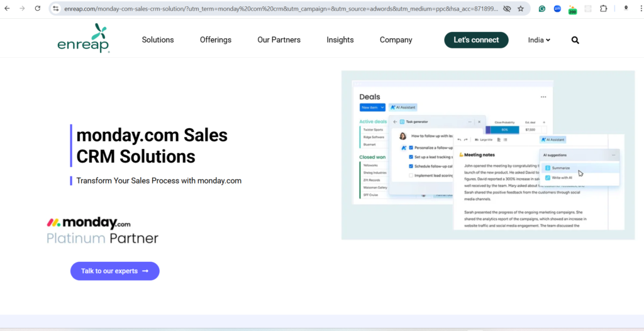This screenshot has height=331, width=644.
Task: Click the view site information icon
Action: click(56, 9)
